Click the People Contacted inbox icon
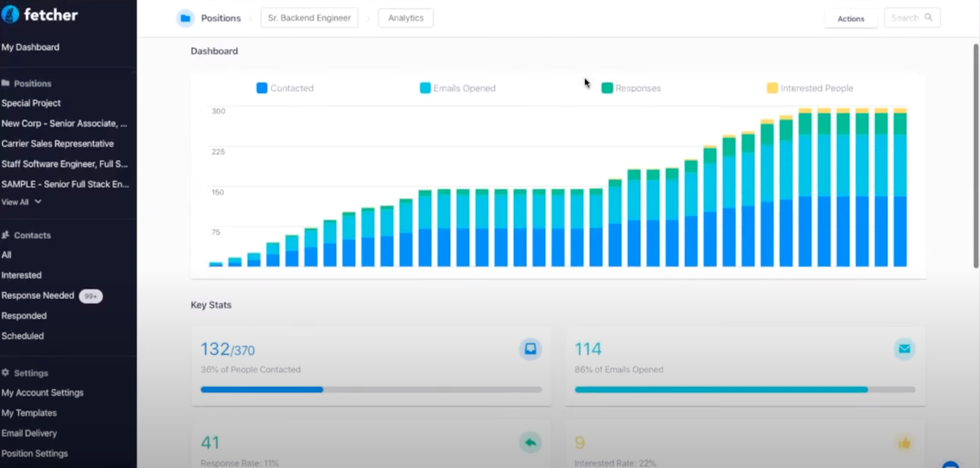The height and width of the screenshot is (468, 980). click(530, 349)
